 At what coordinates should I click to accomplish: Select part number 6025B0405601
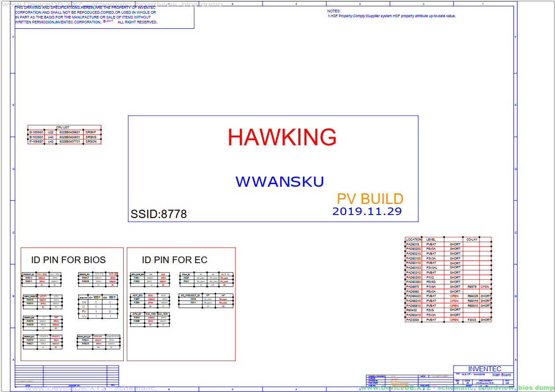[70, 132]
